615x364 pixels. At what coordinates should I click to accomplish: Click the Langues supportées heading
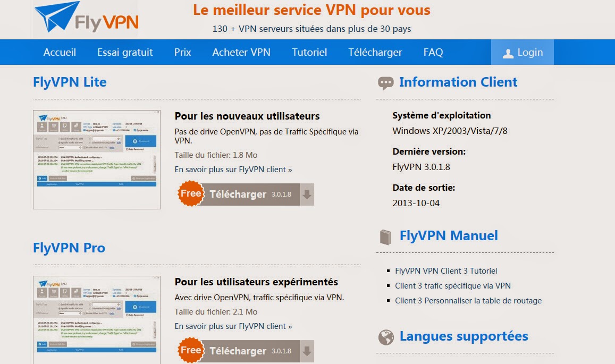pos(464,336)
